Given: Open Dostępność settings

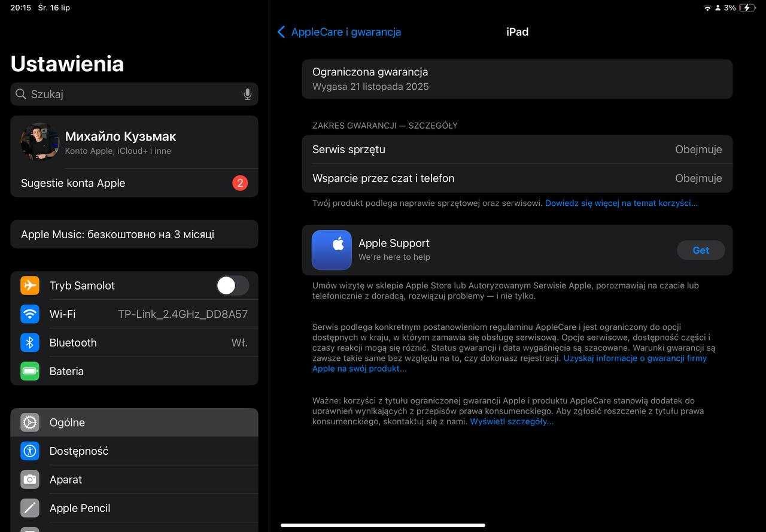Looking at the screenshot, I should [x=134, y=451].
